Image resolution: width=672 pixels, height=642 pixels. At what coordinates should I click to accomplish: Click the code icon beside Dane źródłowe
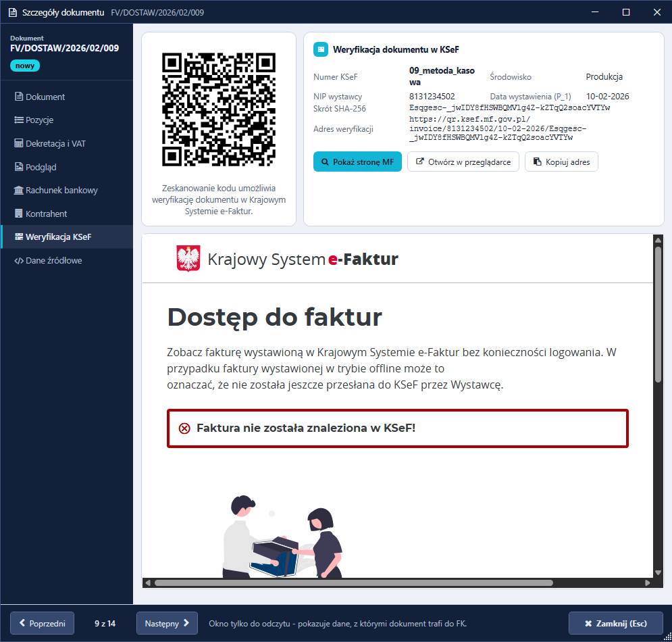[19, 261]
